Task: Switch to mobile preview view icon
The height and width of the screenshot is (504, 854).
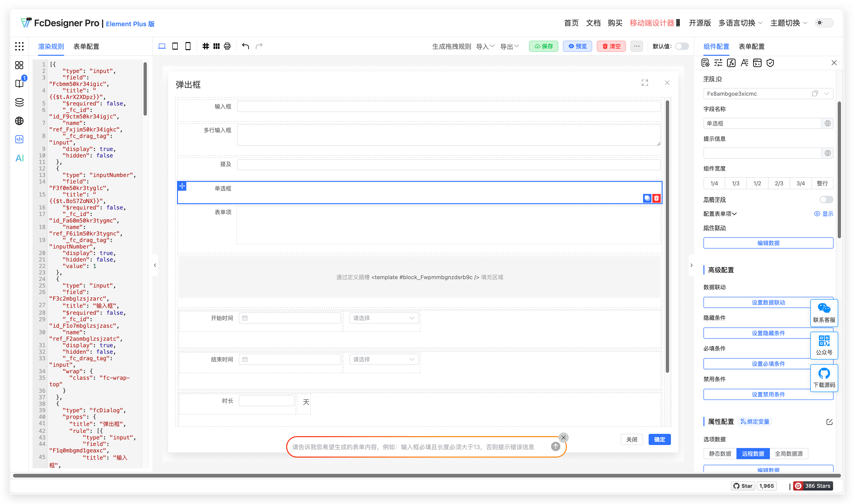Action: pyautogui.click(x=188, y=46)
